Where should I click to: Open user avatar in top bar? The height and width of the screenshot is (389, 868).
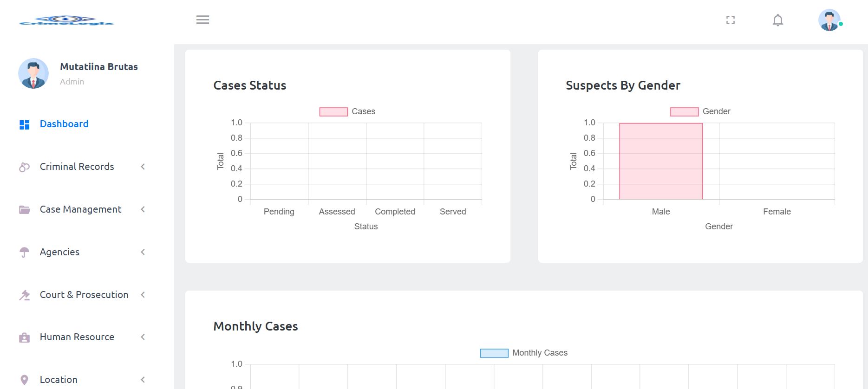coord(829,20)
